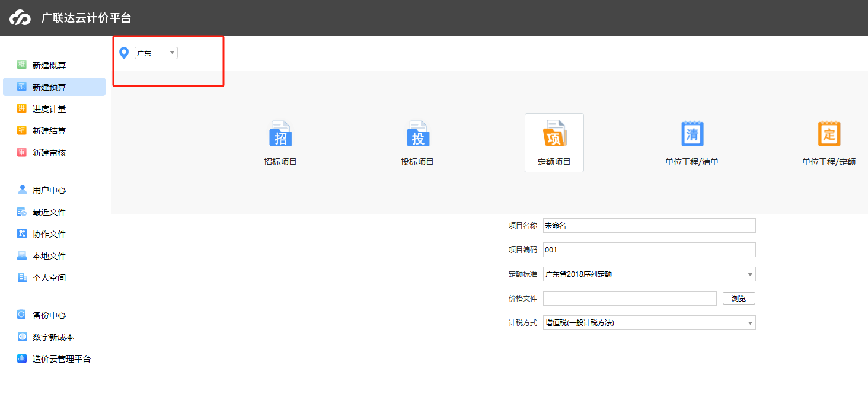Select the 单位工程/清单 icon

[x=692, y=133]
